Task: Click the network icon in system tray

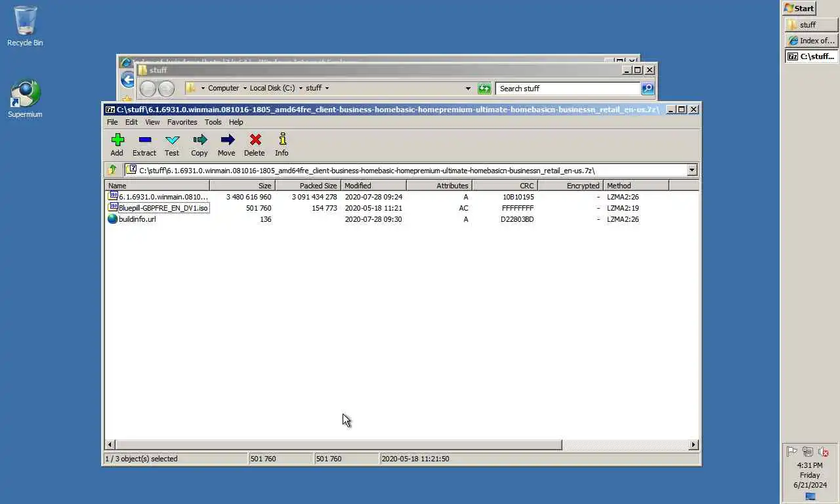Action: [808, 451]
